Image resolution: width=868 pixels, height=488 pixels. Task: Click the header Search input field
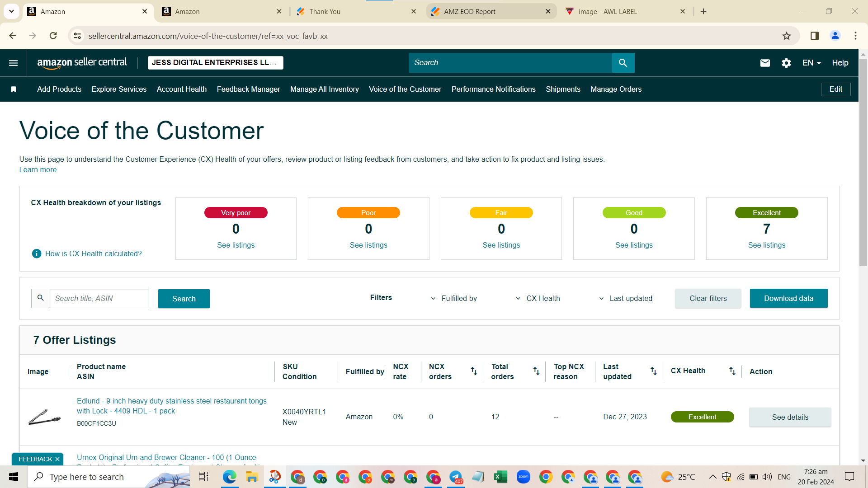point(510,63)
